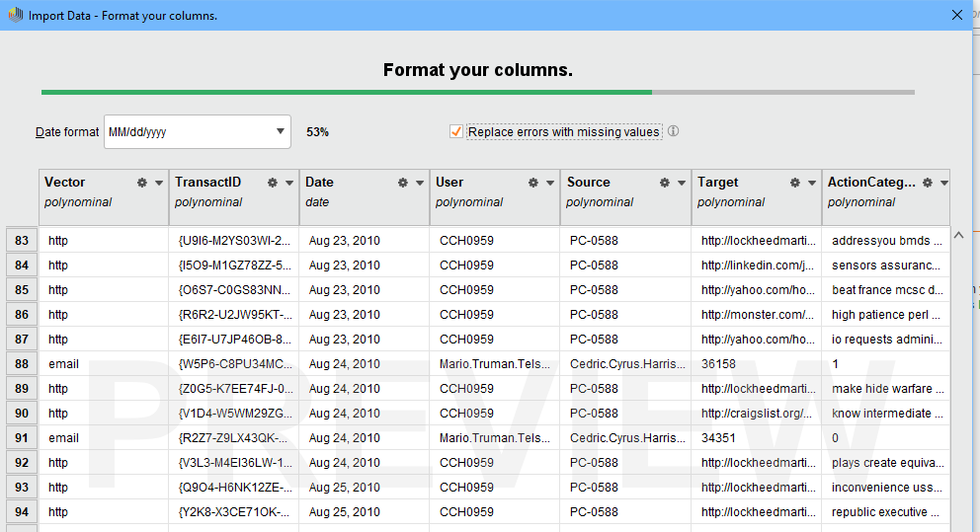
Task: Click the TransactID column header name
Action: [207, 183]
